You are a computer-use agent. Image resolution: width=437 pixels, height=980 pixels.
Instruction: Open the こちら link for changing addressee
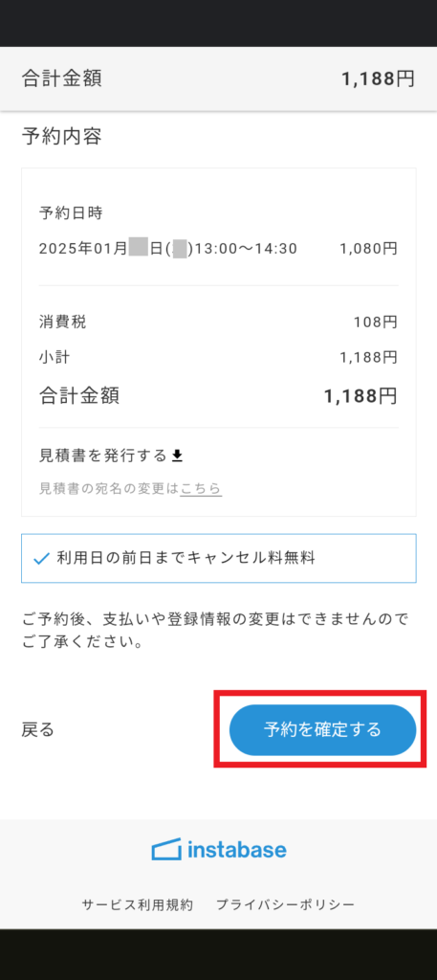pos(201,489)
